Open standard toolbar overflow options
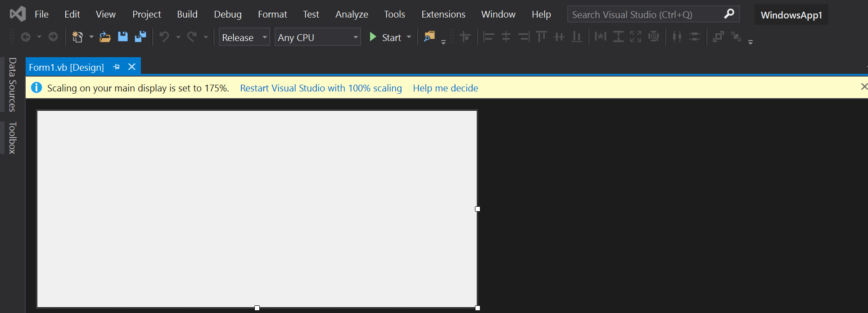This screenshot has height=313, width=868. (x=443, y=42)
